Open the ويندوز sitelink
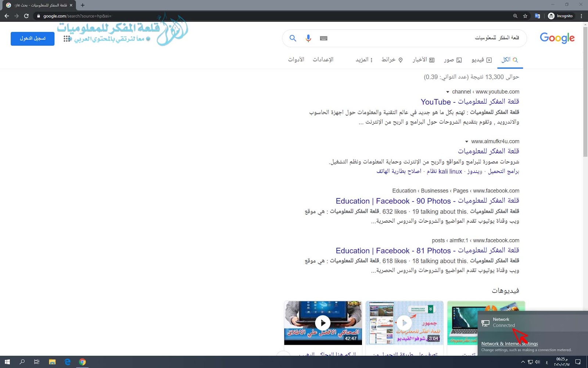588x368 pixels. (x=475, y=171)
